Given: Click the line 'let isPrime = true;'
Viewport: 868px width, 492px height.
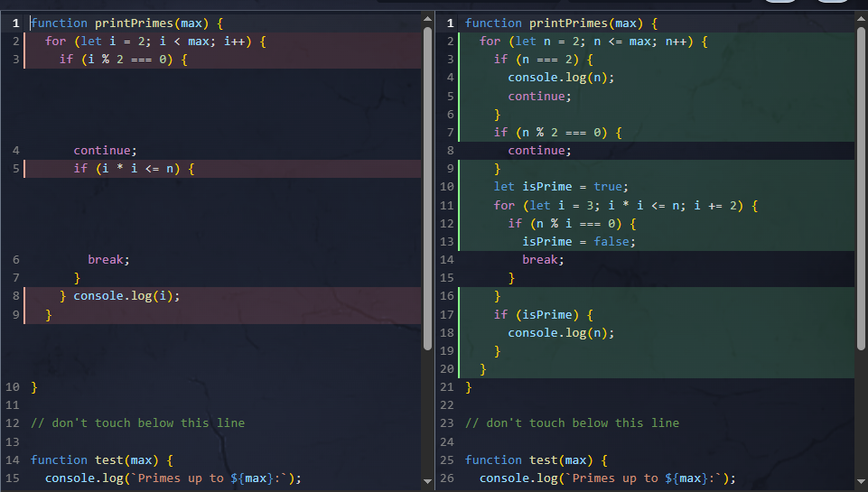Looking at the screenshot, I should pyautogui.click(x=561, y=187).
